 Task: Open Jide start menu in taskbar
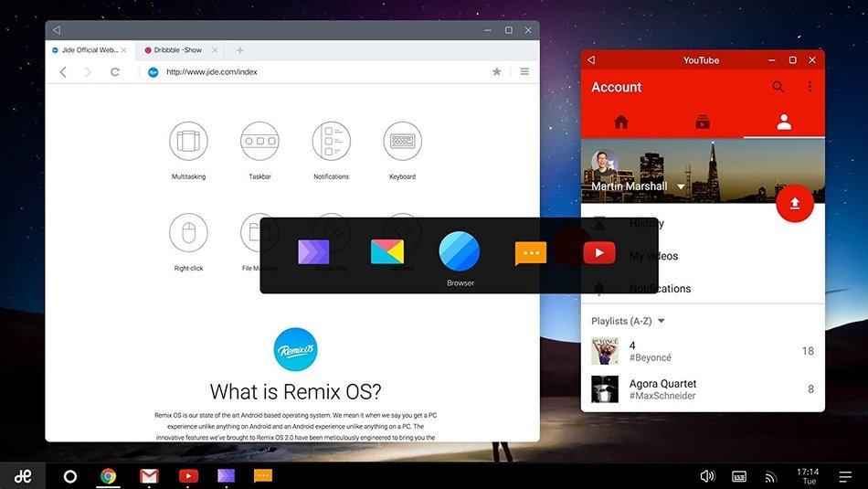coord(23,475)
